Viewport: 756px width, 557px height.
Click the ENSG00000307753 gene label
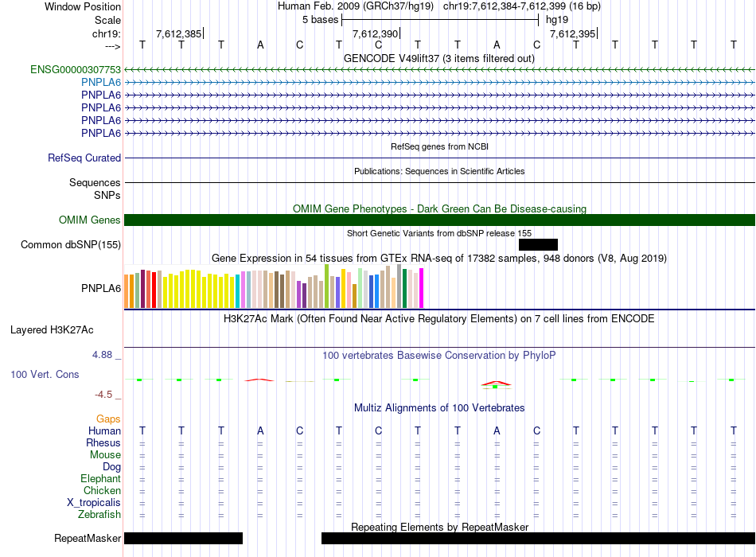tap(76, 69)
